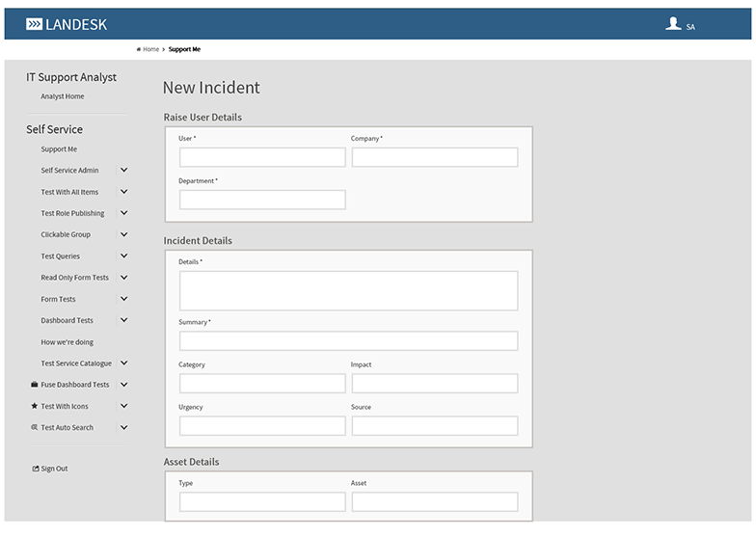Click the briefcase icon for Fuse Dashboard Tests

tap(35, 385)
